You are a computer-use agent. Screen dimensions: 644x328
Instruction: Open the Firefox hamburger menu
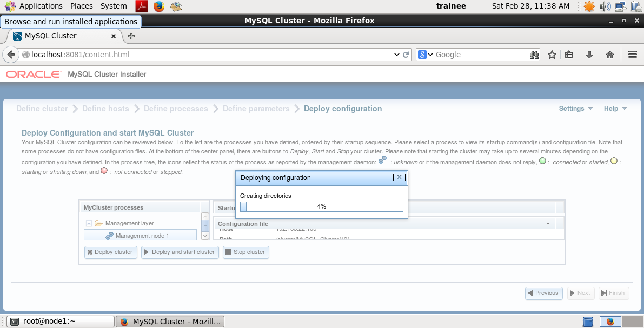coord(633,55)
